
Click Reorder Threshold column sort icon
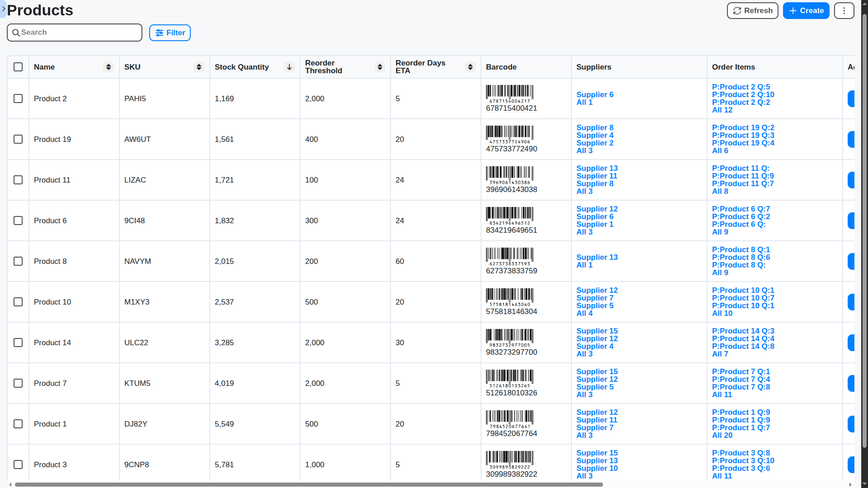coord(380,67)
